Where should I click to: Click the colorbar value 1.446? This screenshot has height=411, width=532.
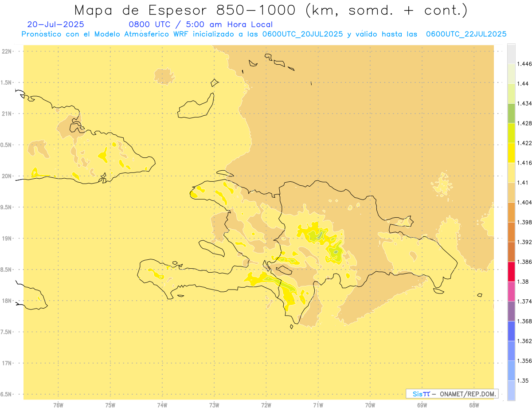[x=525, y=64]
